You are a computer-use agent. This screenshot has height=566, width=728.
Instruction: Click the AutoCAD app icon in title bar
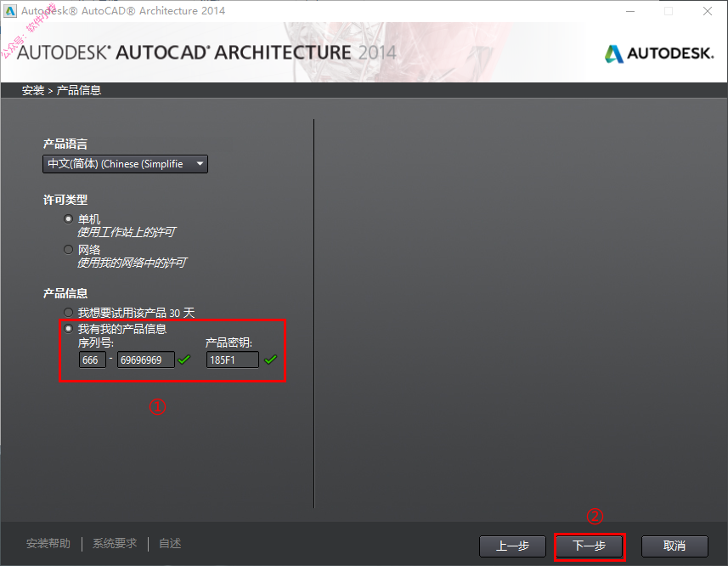[x=10, y=11]
